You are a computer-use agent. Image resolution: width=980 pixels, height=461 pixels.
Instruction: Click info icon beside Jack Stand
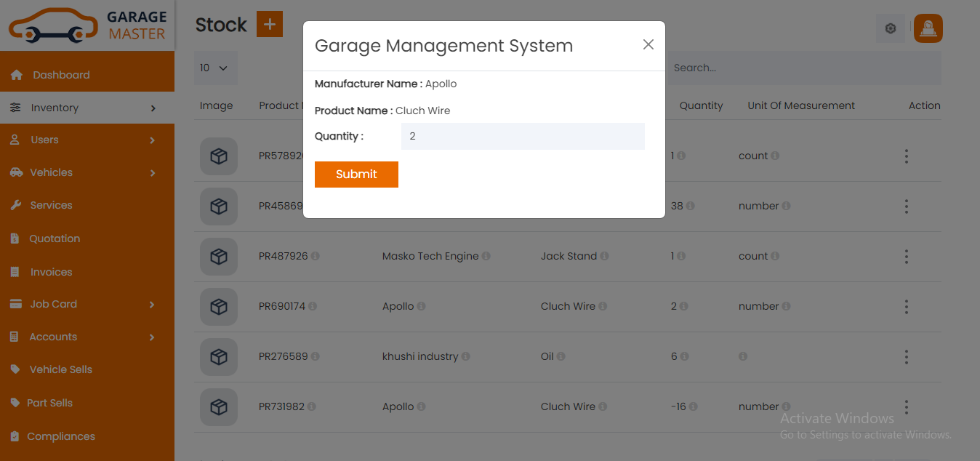(605, 257)
